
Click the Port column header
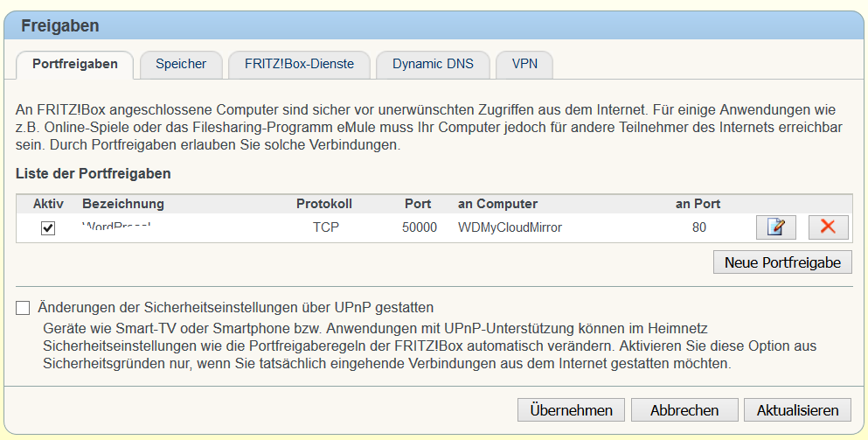[418, 204]
